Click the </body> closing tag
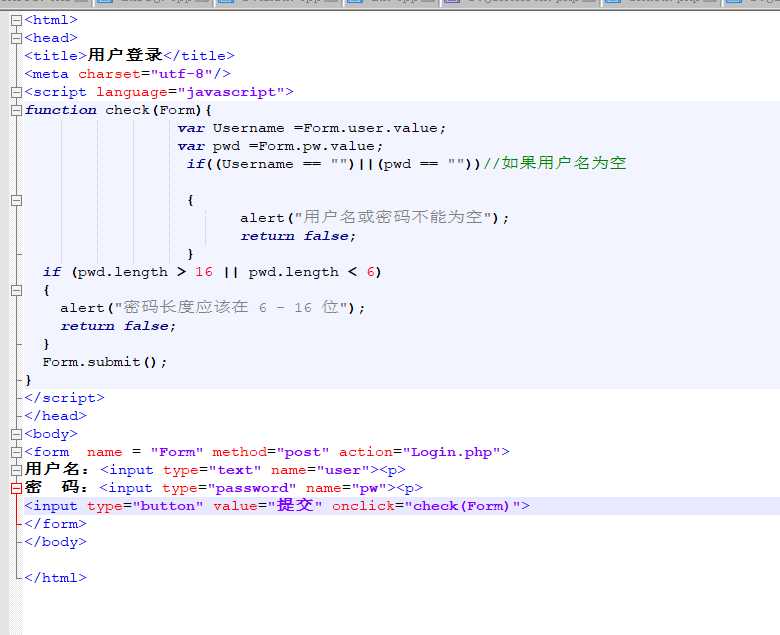The width and height of the screenshot is (780, 635). pos(56,542)
